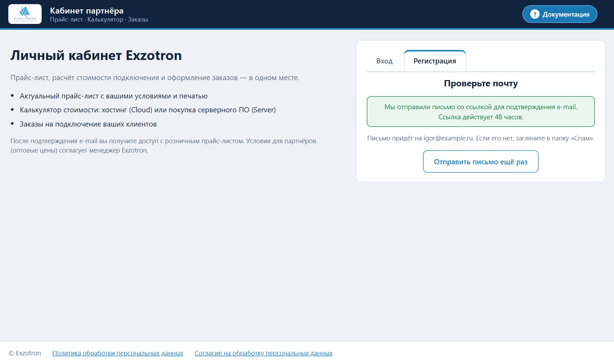Click the Exzotron logo in the header

tap(25, 14)
